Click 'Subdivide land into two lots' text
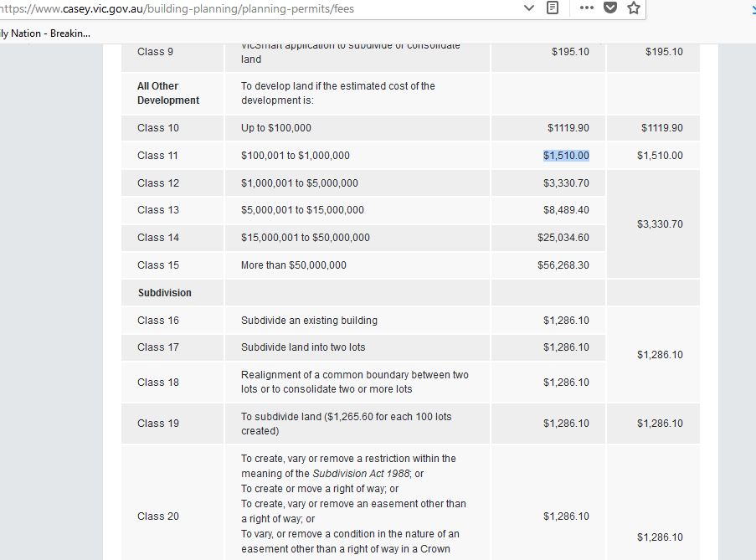Image resolution: width=756 pixels, height=560 pixels. click(x=303, y=347)
